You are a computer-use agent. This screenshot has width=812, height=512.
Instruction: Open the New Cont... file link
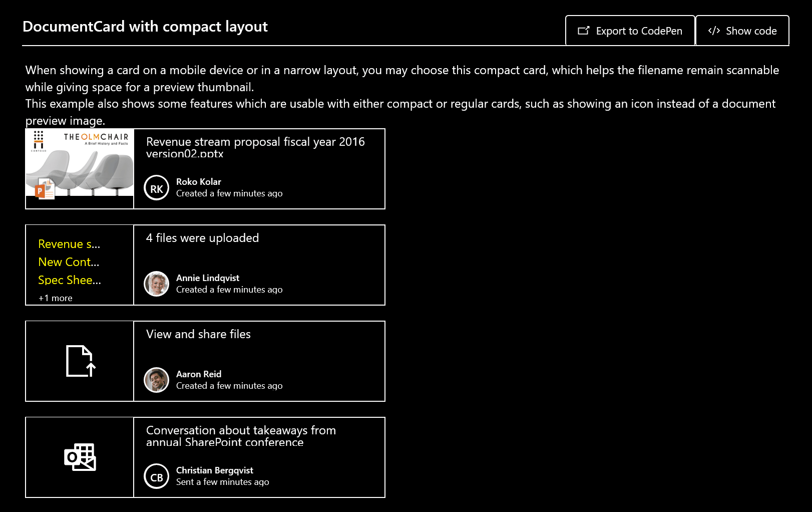tap(69, 262)
